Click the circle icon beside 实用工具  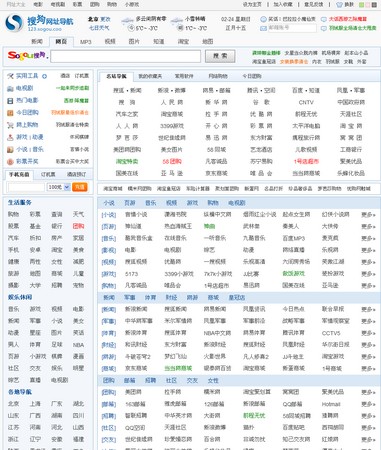[44, 76]
